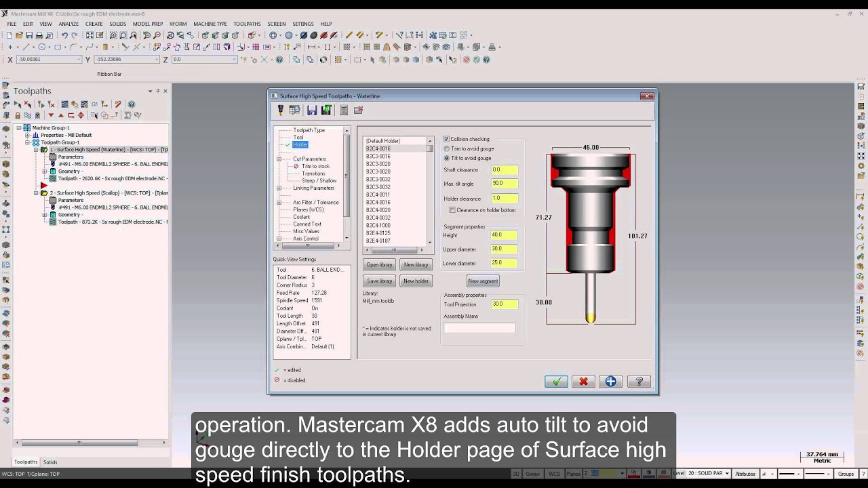Open the MACHINE TYPE menu
The width and height of the screenshot is (868, 488).
click(210, 24)
